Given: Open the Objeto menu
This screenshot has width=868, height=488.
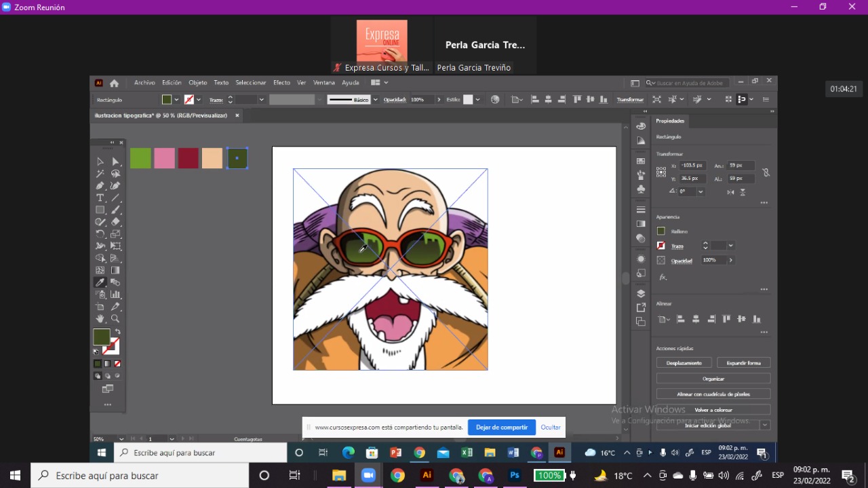Looking at the screenshot, I should click(x=198, y=83).
